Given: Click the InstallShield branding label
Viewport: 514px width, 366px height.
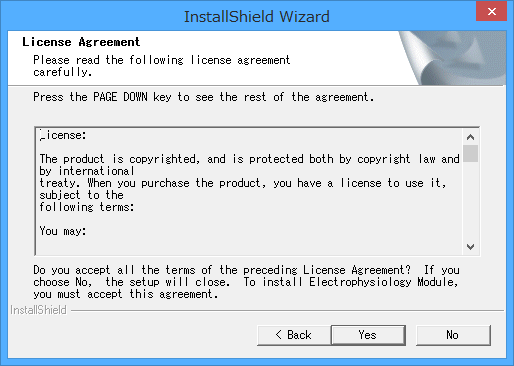Looking at the screenshot, I should pos(38,310).
